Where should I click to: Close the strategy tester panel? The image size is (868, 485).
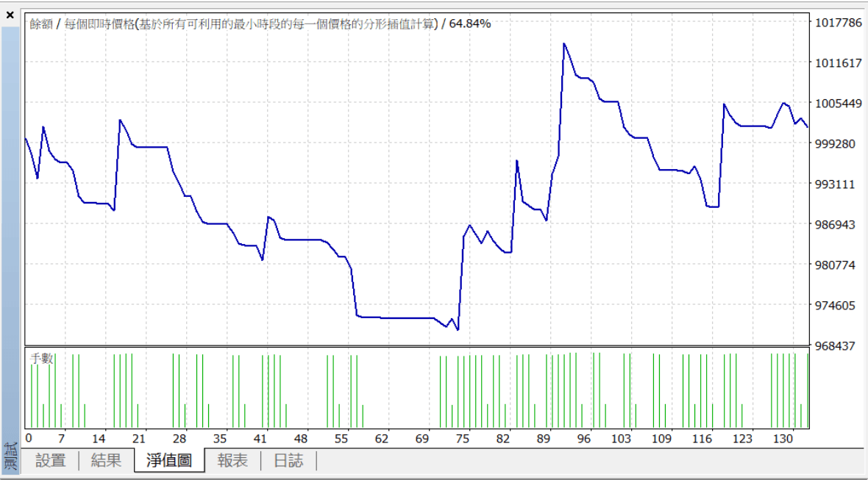coord(10,15)
